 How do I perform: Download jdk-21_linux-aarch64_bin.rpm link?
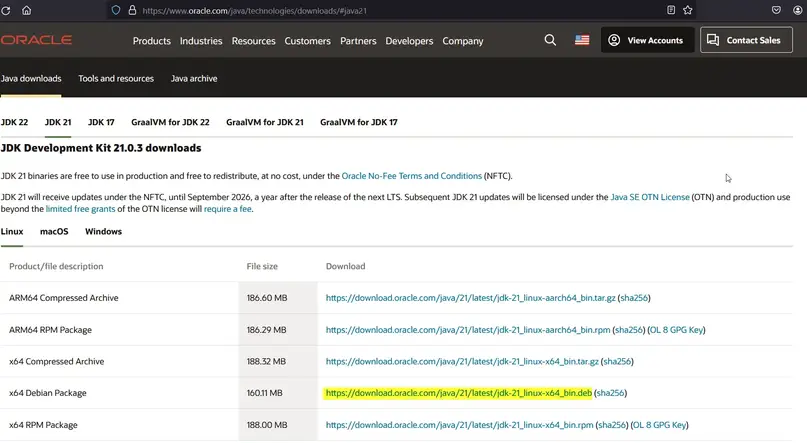(x=468, y=330)
